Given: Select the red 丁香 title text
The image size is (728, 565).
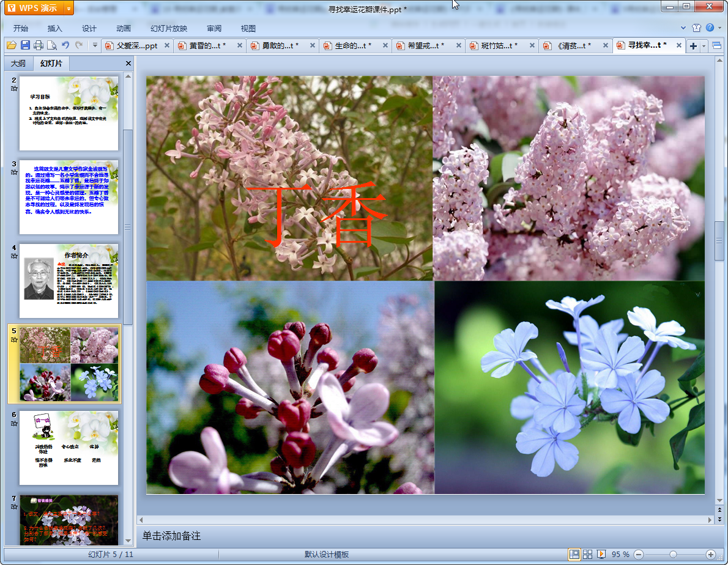Looking at the screenshot, I should tap(316, 215).
